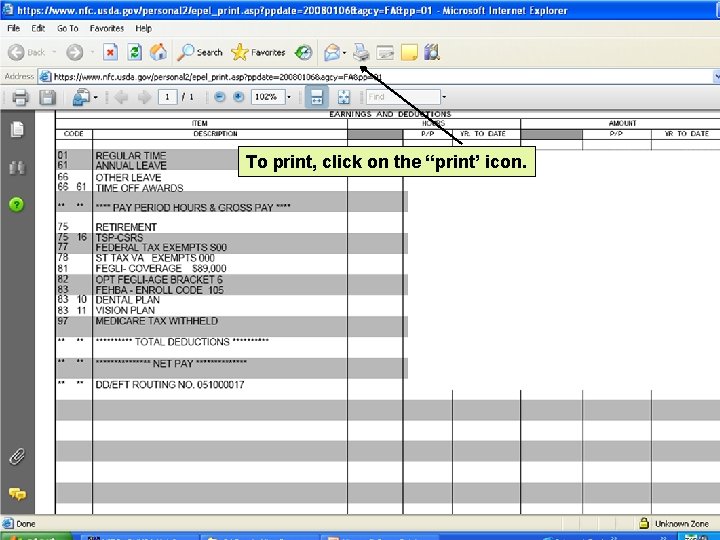Click the Unknown Zone status entry
The image size is (720, 540).
coord(682,523)
